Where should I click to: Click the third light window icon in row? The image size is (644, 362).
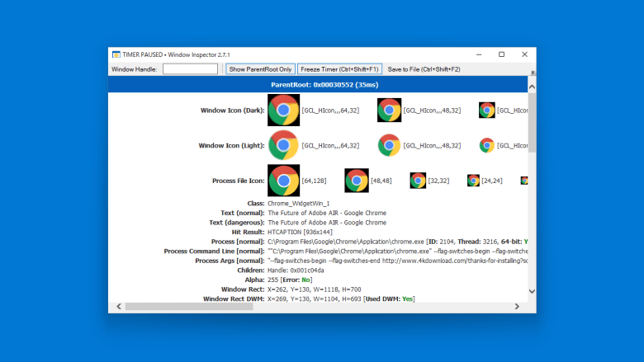[x=486, y=145]
